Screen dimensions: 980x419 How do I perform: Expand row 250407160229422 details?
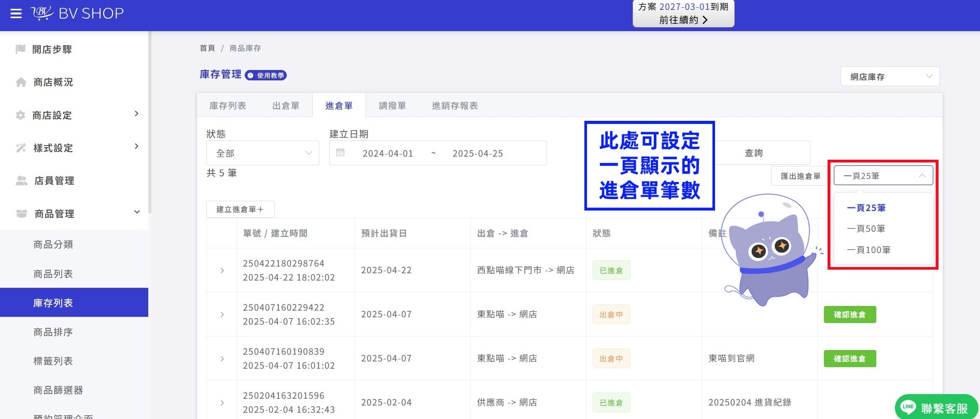tap(222, 315)
